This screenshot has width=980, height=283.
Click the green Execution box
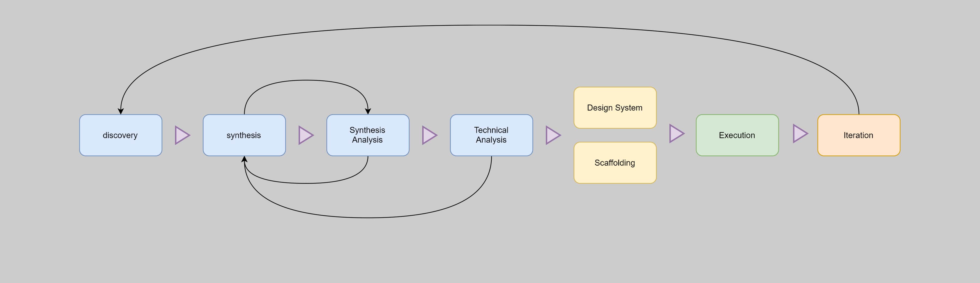point(737,135)
